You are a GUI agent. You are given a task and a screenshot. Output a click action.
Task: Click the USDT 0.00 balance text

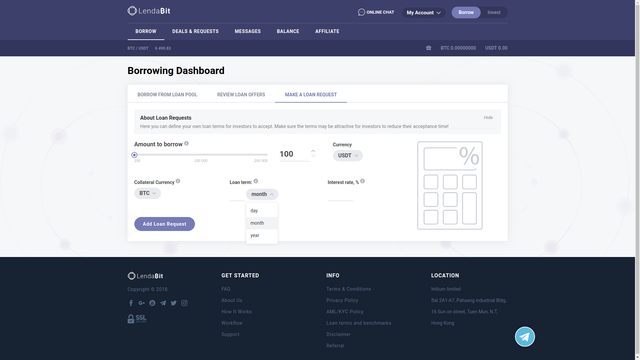coord(496,48)
